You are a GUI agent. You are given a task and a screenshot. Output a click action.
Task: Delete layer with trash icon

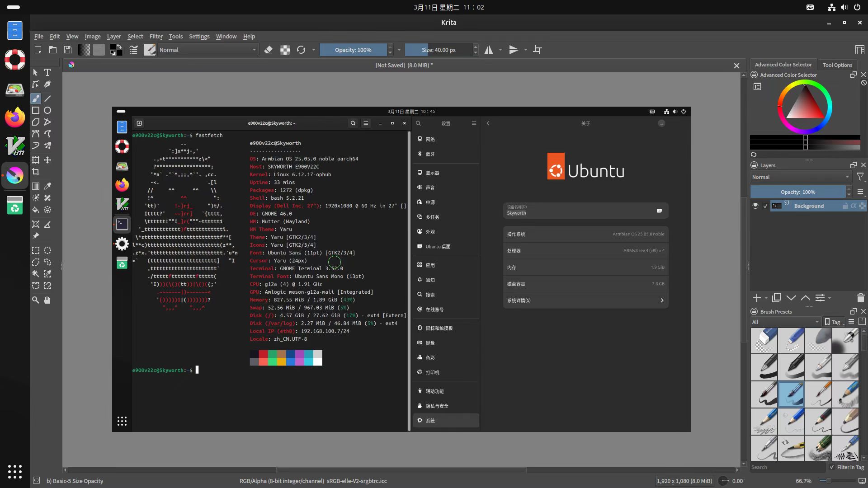coord(860,298)
